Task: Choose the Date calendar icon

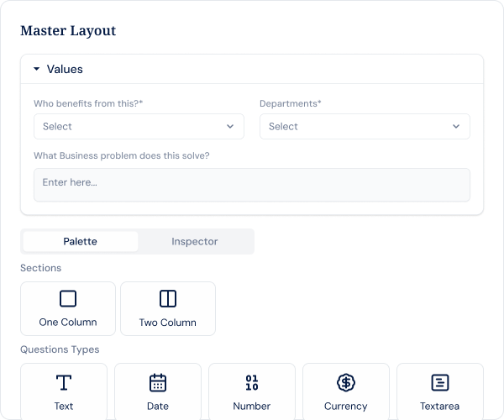Action: 158,382
